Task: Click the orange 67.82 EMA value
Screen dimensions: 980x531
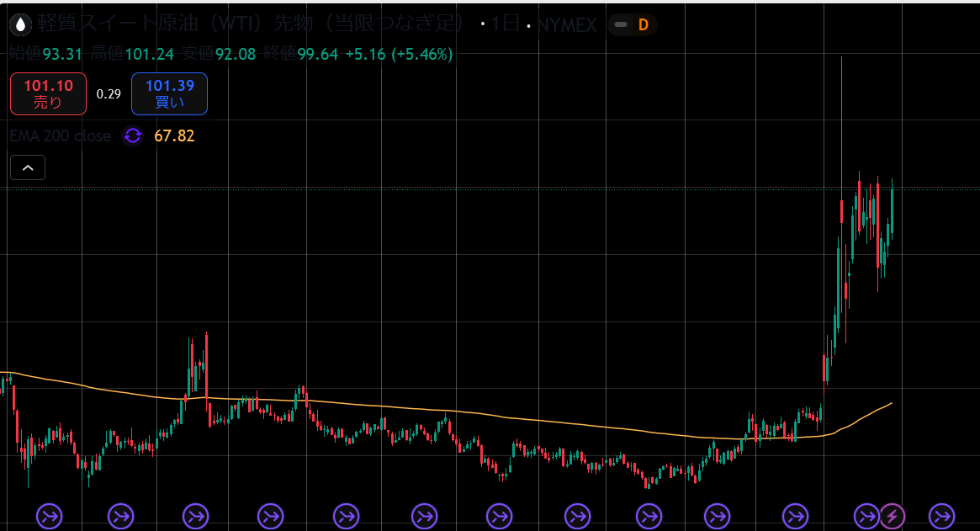Action: click(174, 135)
